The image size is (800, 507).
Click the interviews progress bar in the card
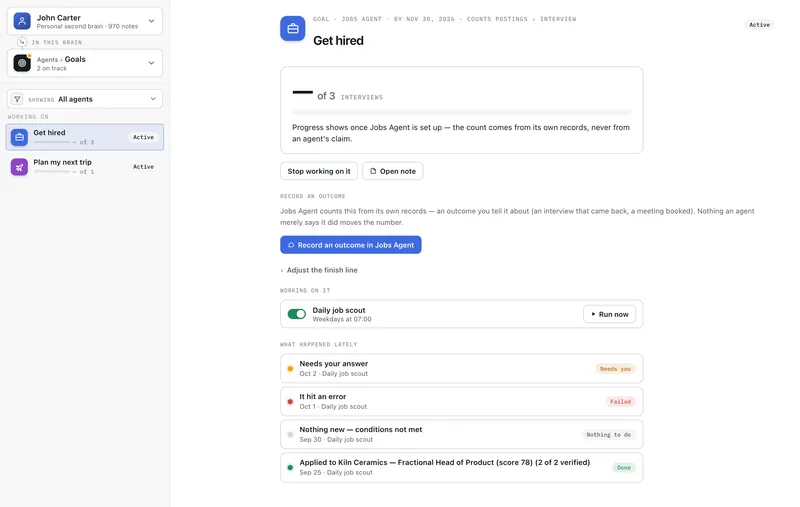pyautogui.click(x=462, y=112)
